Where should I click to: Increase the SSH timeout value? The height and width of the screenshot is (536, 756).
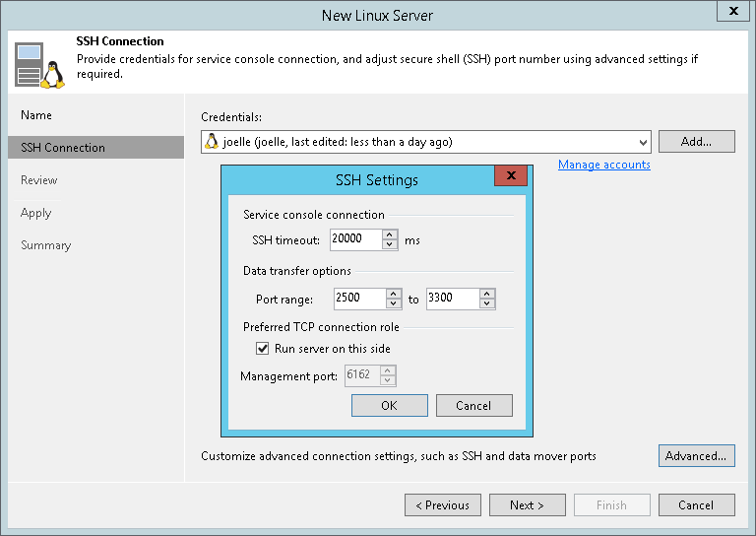(x=390, y=234)
